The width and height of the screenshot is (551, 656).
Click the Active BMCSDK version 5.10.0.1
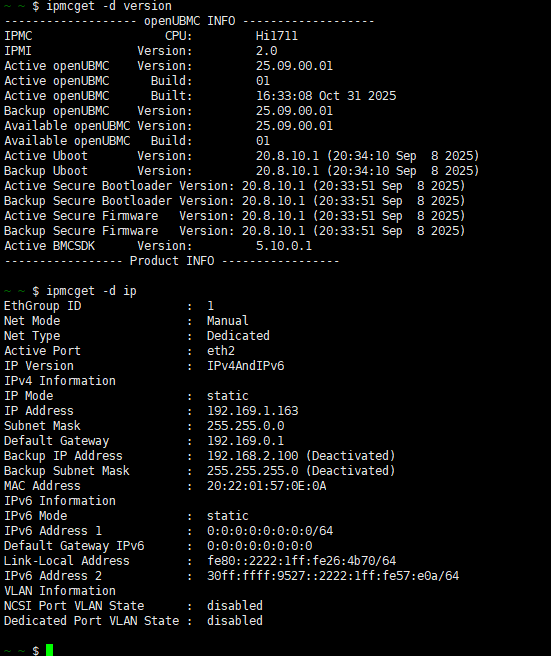point(284,246)
